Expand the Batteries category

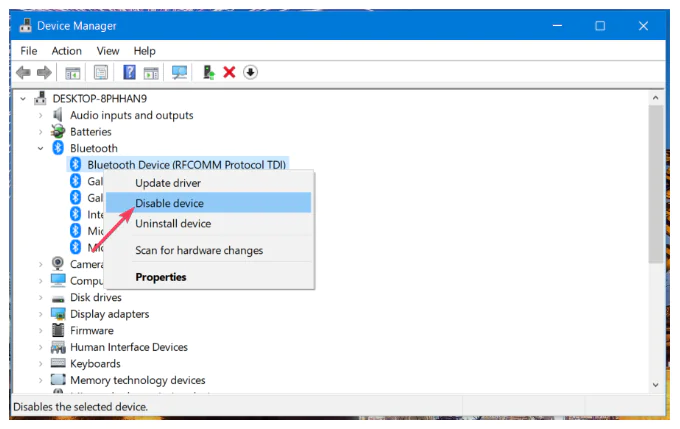point(40,132)
